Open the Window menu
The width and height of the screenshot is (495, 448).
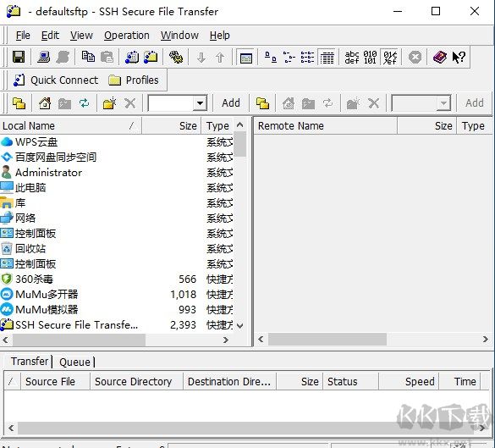179,35
